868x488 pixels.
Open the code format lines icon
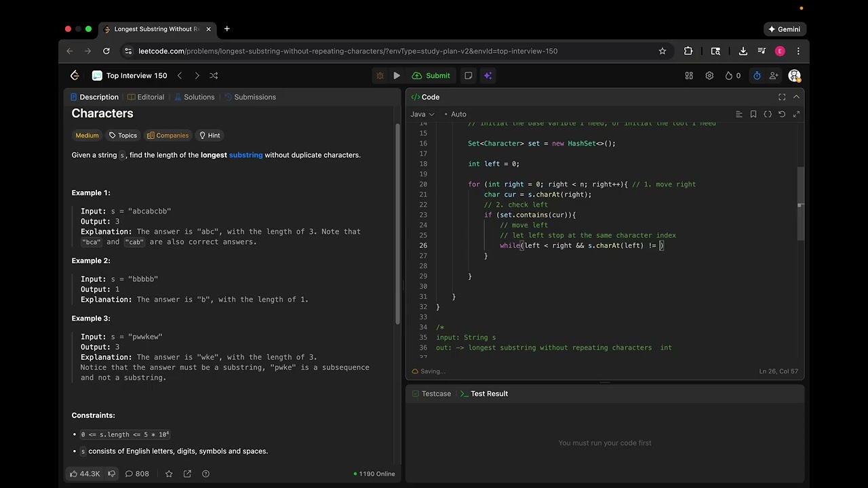(x=739, y=114)
